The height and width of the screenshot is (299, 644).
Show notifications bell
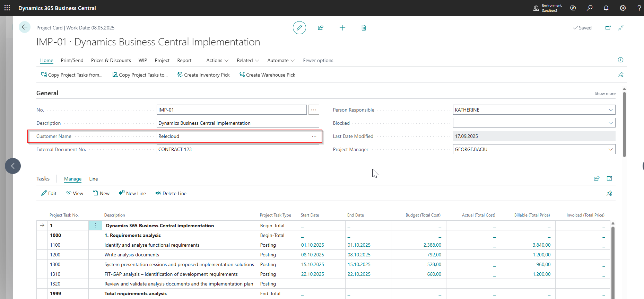coord(606,8)
